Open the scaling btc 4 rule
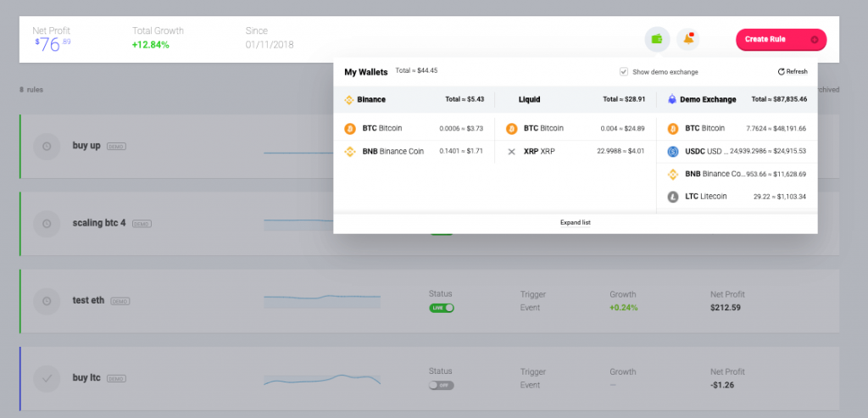This screenshot has width=868, height=418. tap(99, 223)
